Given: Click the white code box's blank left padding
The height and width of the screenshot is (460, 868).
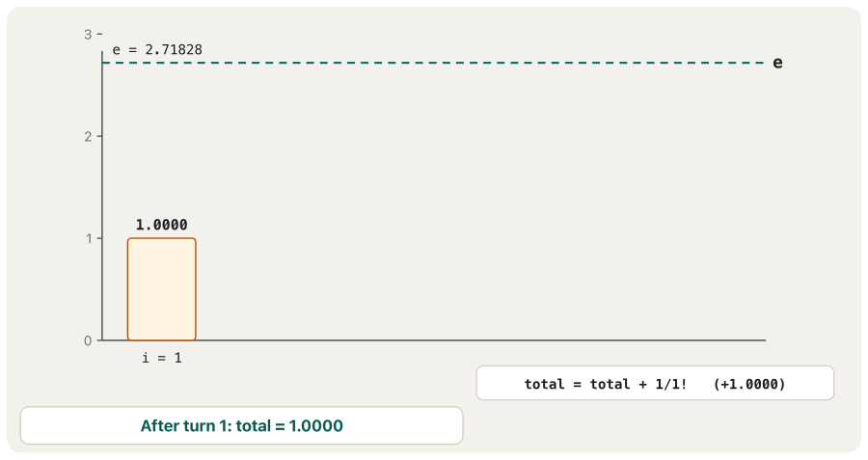Looking at the screenshot, I should tap(501, 383).
